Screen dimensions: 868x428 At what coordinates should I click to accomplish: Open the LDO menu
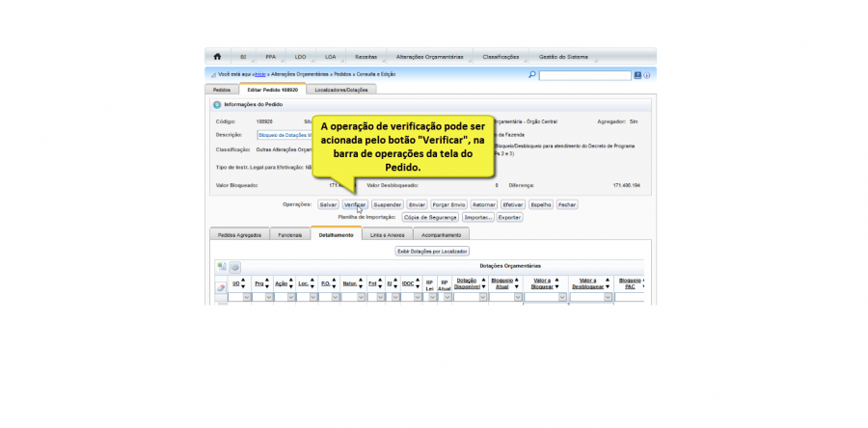[300, 57]
